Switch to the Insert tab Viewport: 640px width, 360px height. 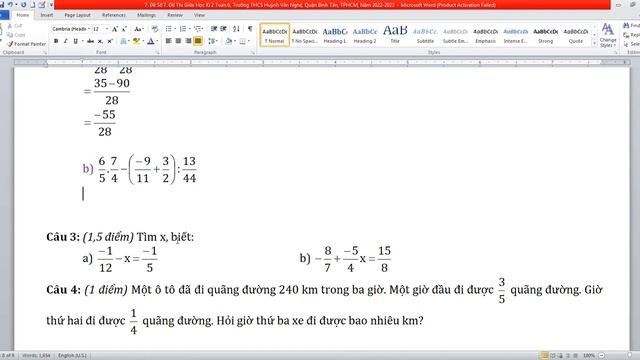[47, 15]
